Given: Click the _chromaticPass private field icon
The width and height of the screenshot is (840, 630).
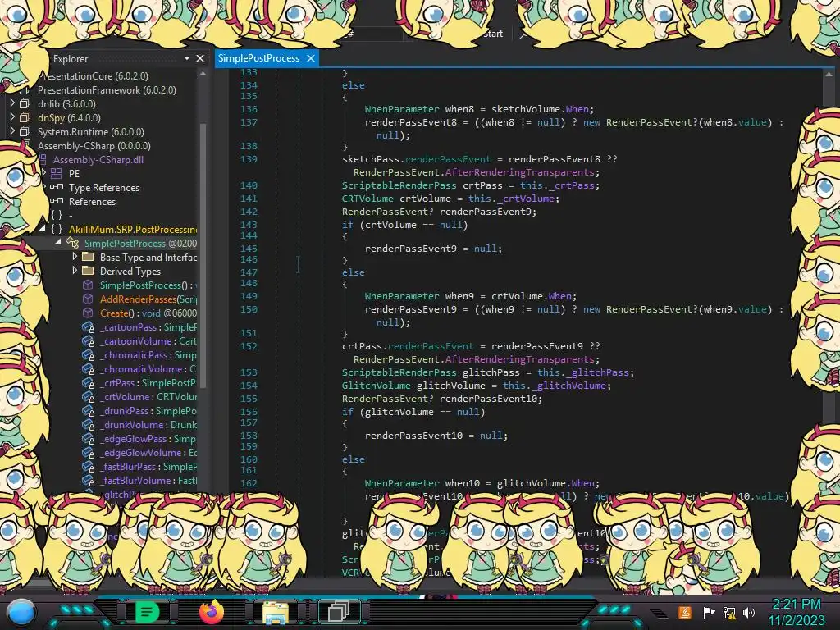Looking at the screenshot, I should 89,354.
